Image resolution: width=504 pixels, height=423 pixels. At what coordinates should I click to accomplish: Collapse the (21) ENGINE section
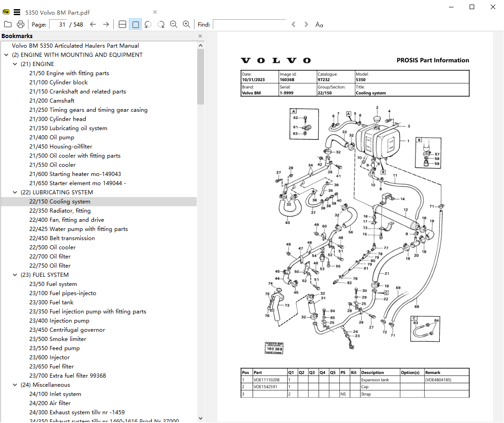[15, 64]
